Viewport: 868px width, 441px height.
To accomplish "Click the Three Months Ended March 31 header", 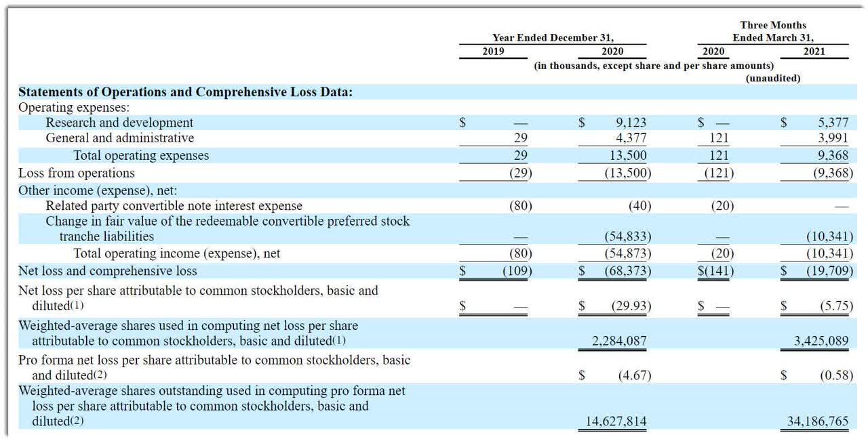I will tap(775, 31).
